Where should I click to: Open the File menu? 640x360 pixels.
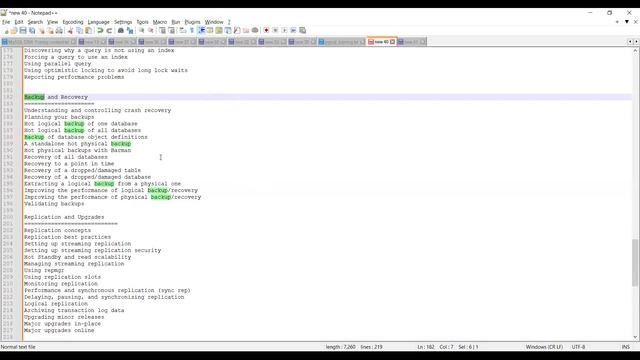(x=6, y=22)
